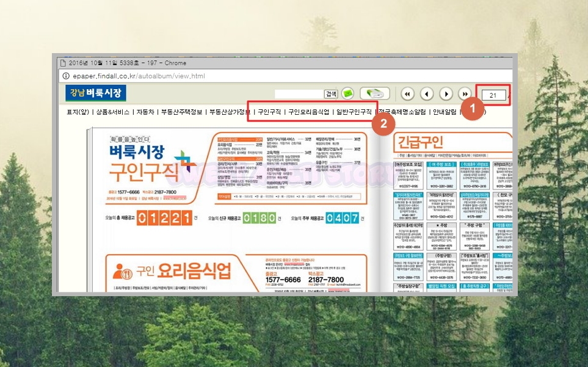
Task: Go to previous page arrow
Action: (x=427, y=93)
